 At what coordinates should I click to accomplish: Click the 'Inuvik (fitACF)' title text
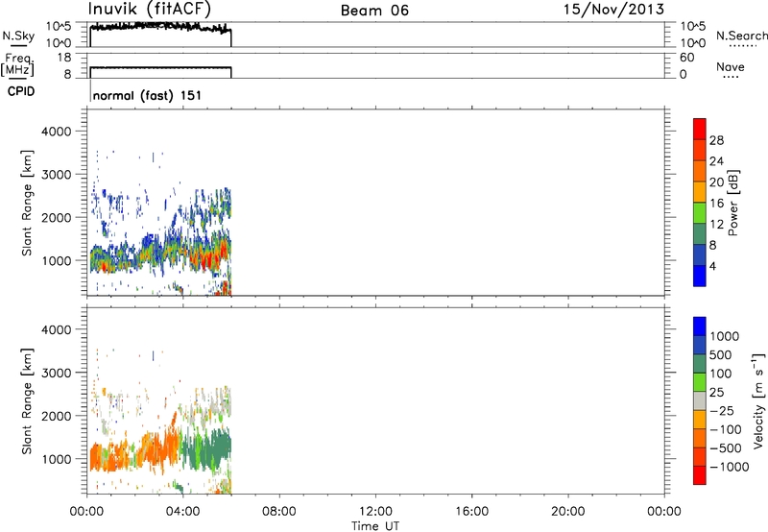pyautogui.click(x=150, y=10)
